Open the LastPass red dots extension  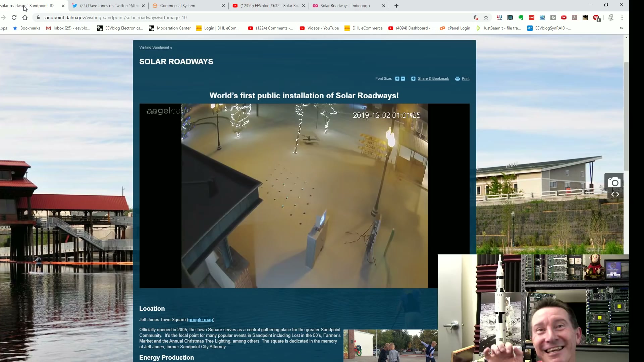click(532, 17)
